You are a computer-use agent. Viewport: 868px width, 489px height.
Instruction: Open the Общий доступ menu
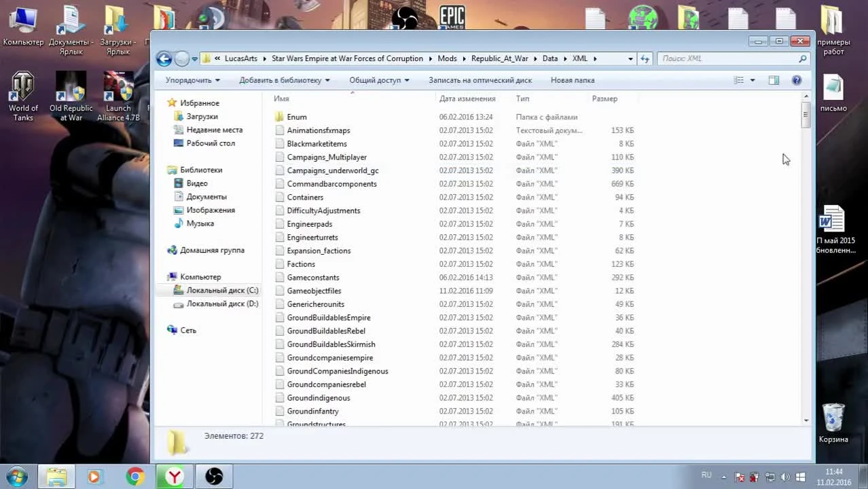coord(379,80)
